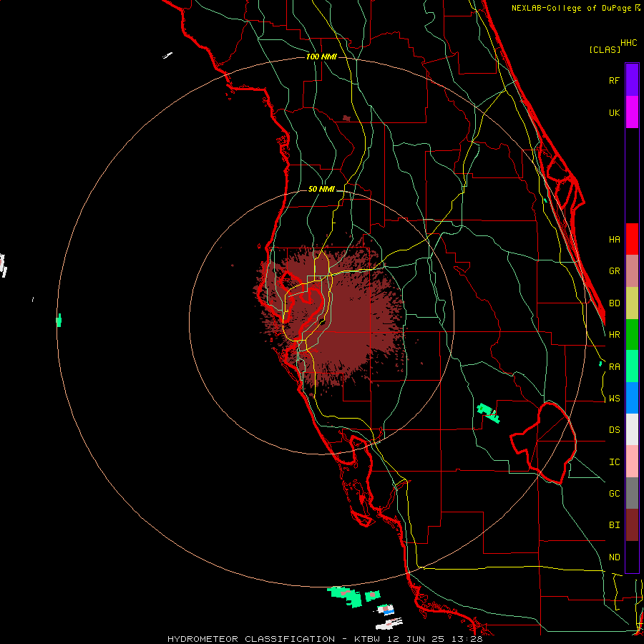Click the IC light pink legend swatch
The image size is (644, 644).
(632, 462)
